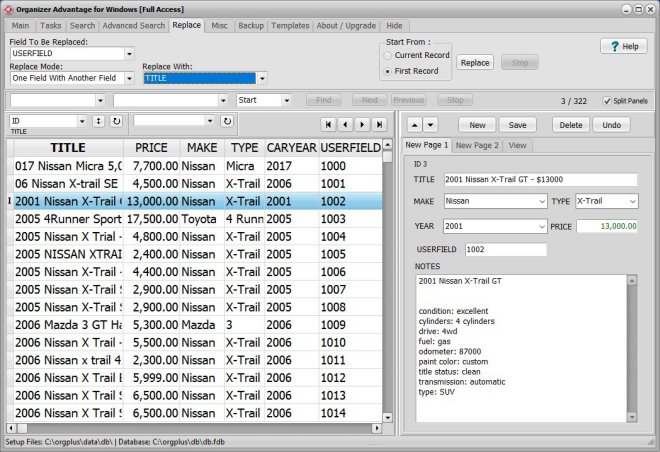Image resolution: width=660 pixels, height=452 pixels.
Task: Click up arrow of the NOTES scrollbar
Action: [632, 280]
